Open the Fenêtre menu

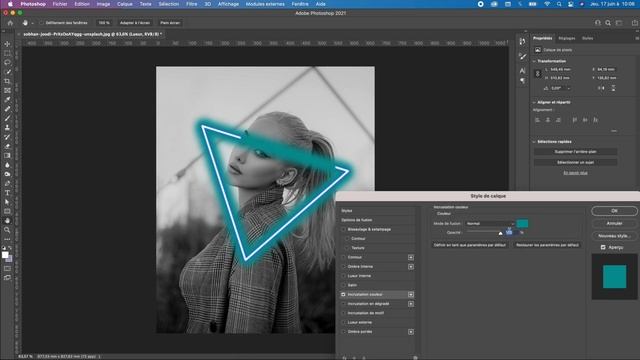click(300, 4)
